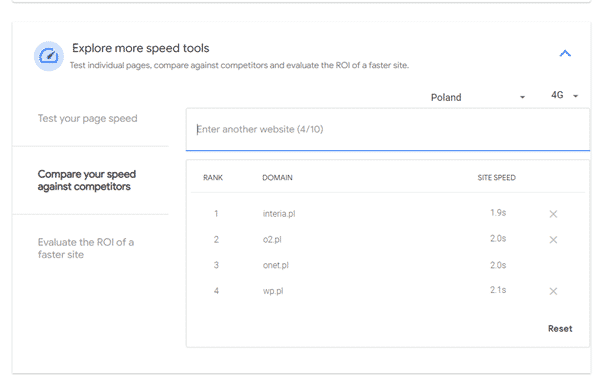This screenshot has width=602, height=391.
Task: Remove interia.pl from the comparison
Action: 553,214
